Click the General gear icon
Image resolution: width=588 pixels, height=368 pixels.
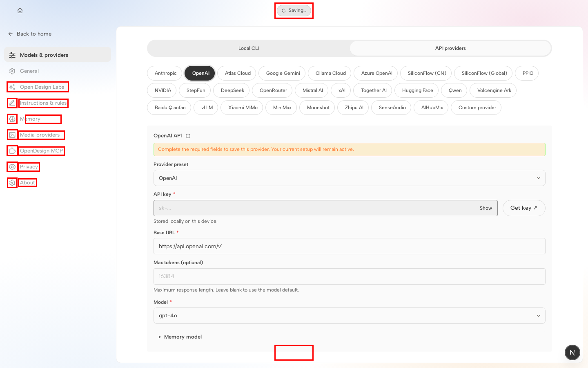[12, 71]
